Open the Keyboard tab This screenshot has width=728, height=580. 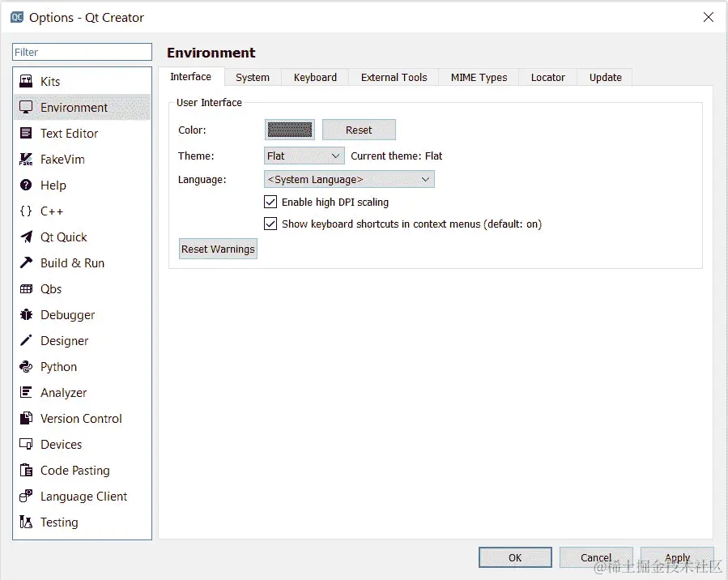[315, 78]
